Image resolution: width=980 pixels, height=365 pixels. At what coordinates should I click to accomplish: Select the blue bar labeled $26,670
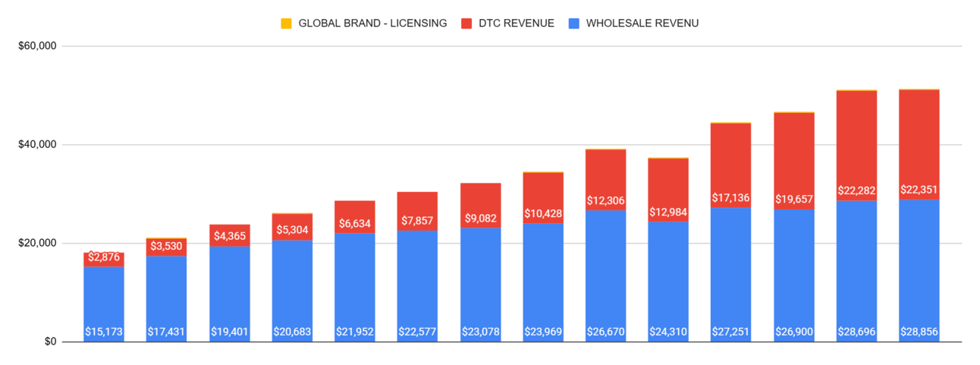tap(606, 276)
